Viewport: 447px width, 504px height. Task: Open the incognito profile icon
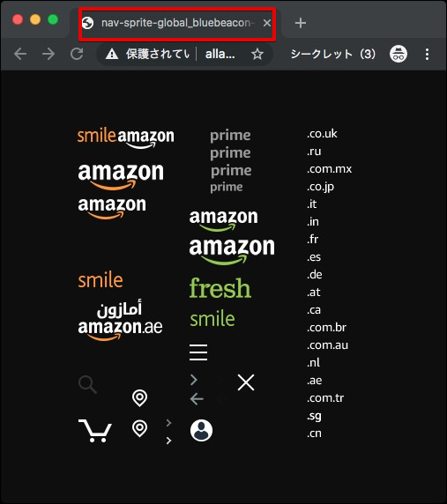pos(399,54)
